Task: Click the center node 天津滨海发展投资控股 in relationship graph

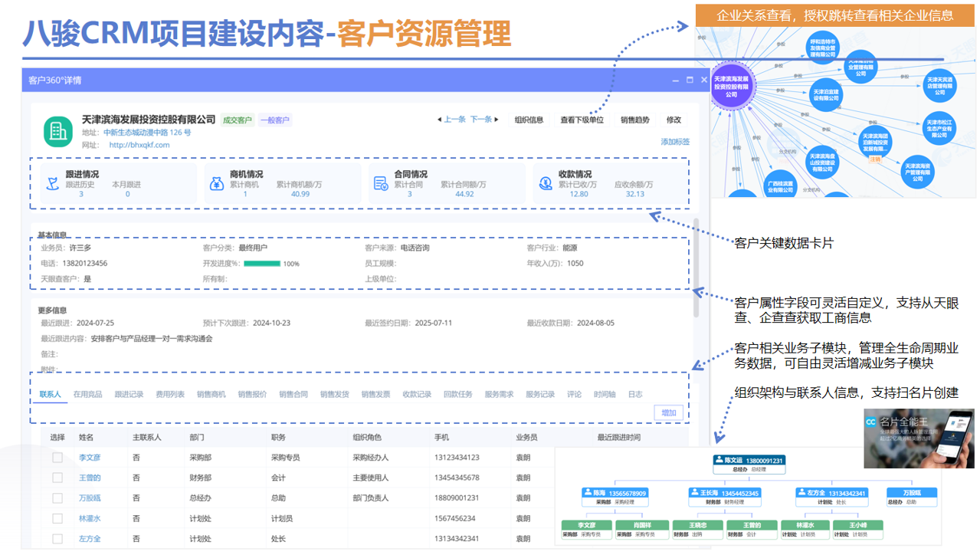Action: [x=732, y=85]
